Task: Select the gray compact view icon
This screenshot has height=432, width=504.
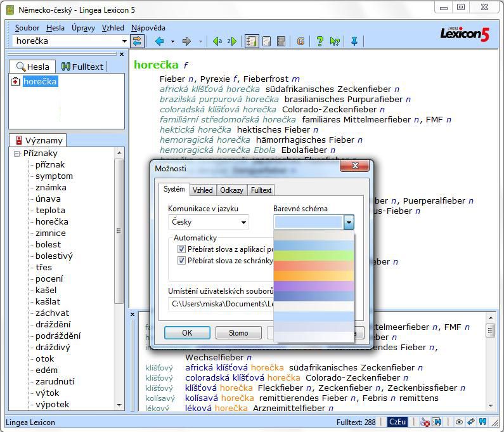Action: (281, 41)
